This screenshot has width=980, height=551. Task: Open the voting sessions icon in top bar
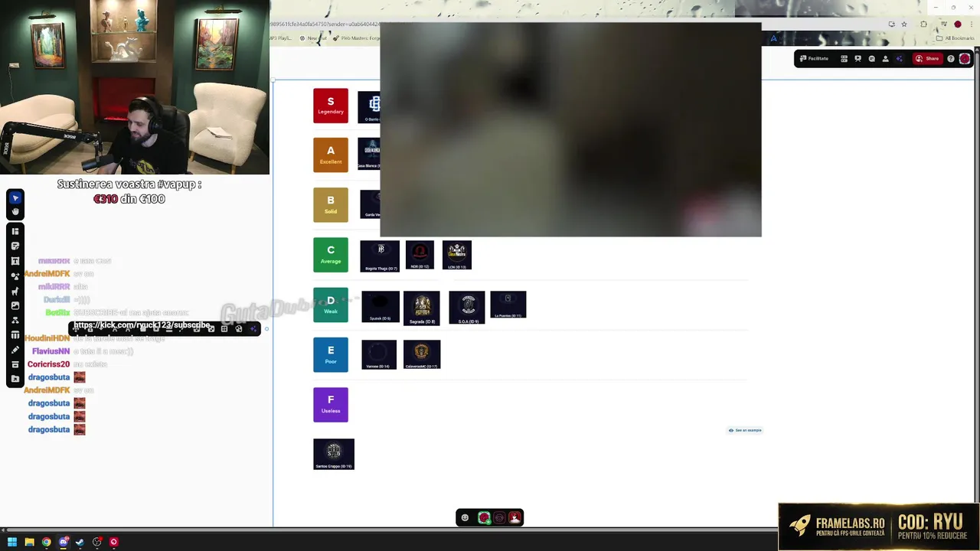coord(844,58)
